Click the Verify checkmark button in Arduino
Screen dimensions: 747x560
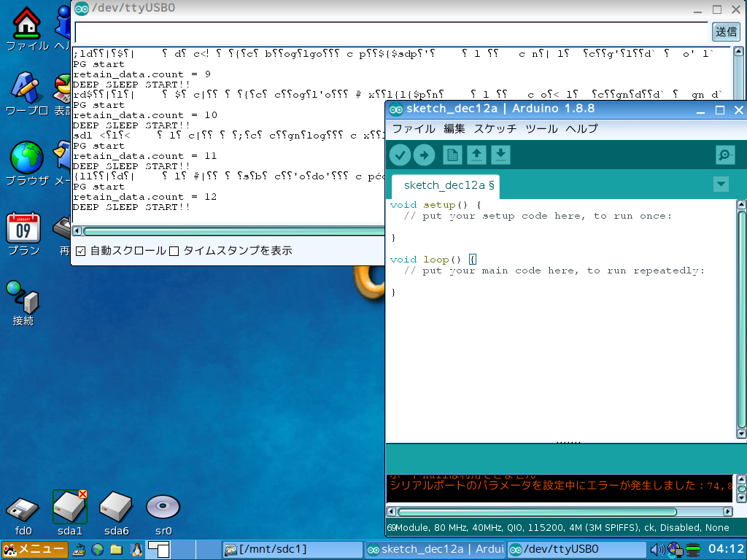point(400,155)
